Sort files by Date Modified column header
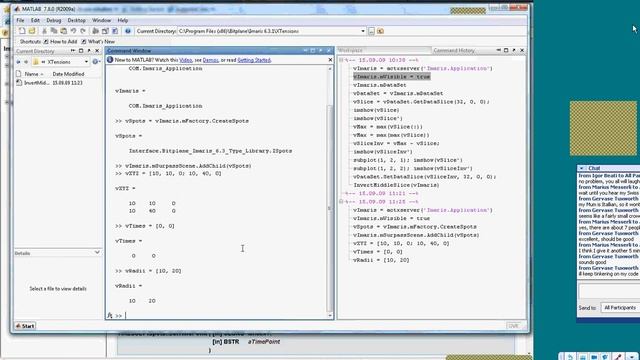The width and height of the screenshot is (640, 360). tap(68, 74)
